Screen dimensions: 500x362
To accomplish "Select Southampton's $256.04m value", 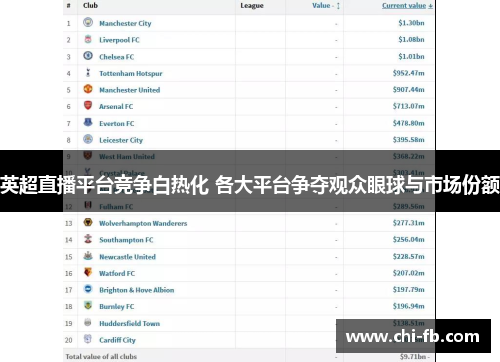I will point(409,240).
